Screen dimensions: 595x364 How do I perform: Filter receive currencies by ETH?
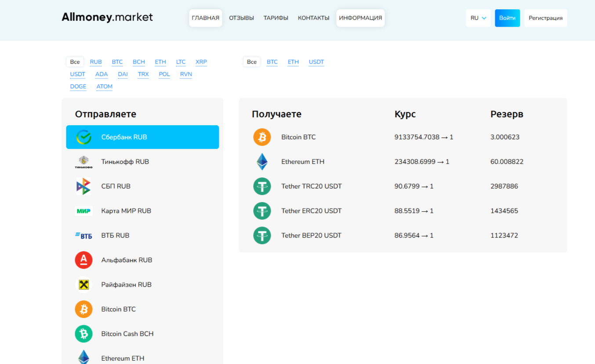[293, 62]
